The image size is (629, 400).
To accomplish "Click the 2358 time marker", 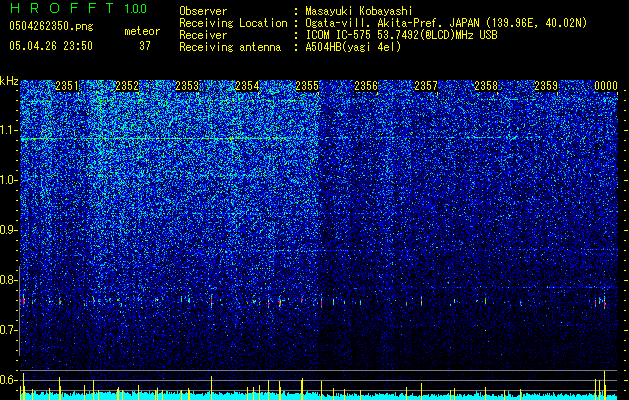I will 486,86.
